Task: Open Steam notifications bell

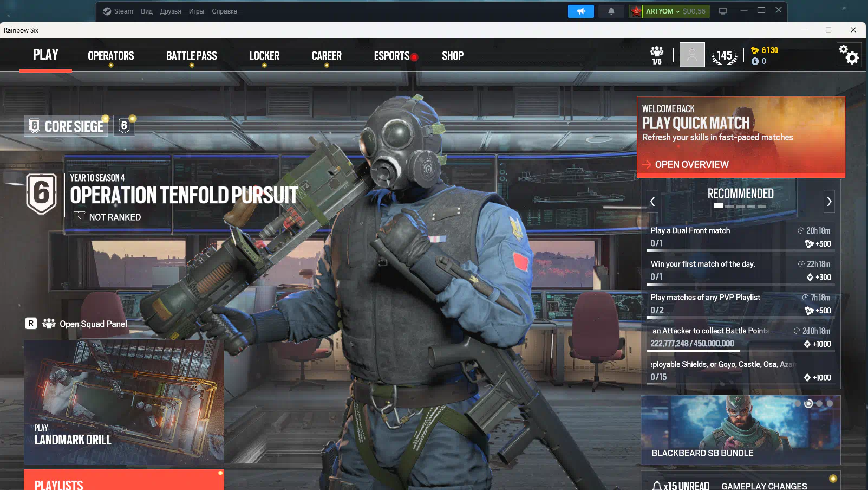Action: [611, 11]
